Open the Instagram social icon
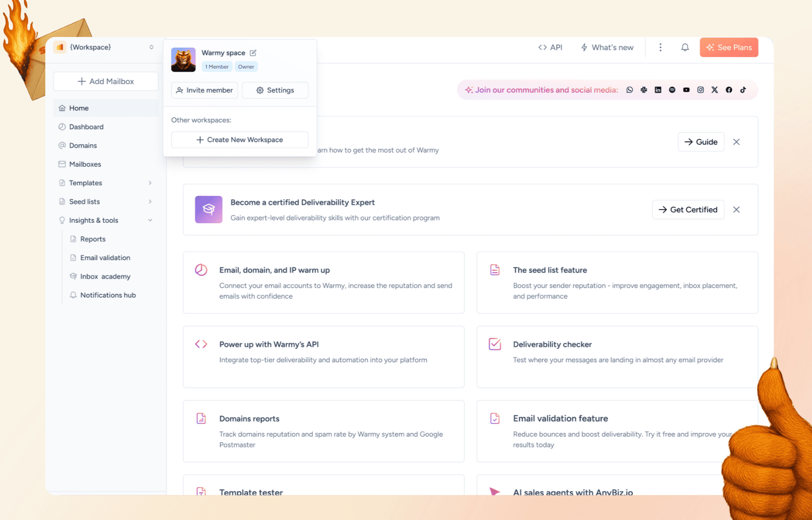 [700, 90]
